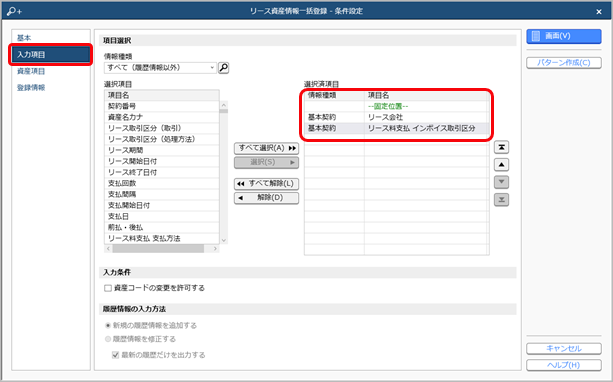This screenshot has width=613, height=382.
Task: Click the selection list horizontal scrollbar
Action: 158,249
